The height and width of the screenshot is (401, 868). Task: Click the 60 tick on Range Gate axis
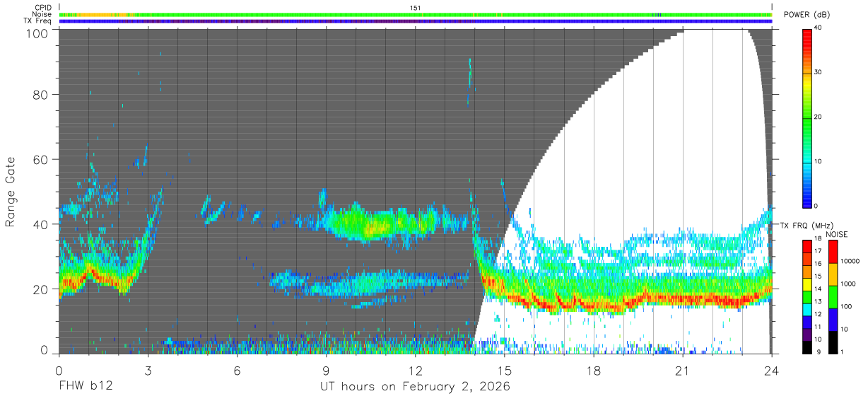coord(42,160)
